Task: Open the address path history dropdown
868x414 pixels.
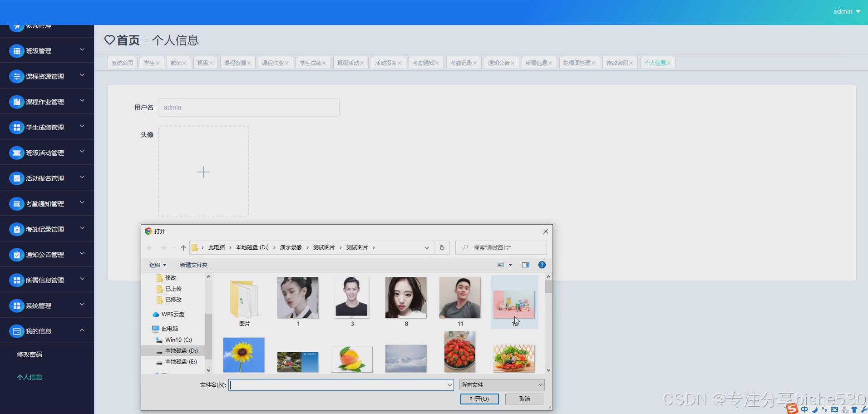Action: pyautogui.click(x=426, y=247)
